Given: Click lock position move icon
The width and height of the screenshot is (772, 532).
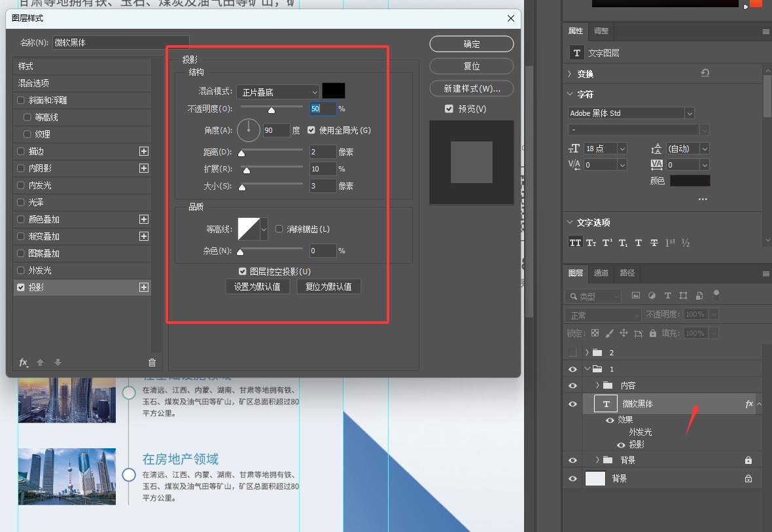Looking at the screenshot, I should point(623,333).
